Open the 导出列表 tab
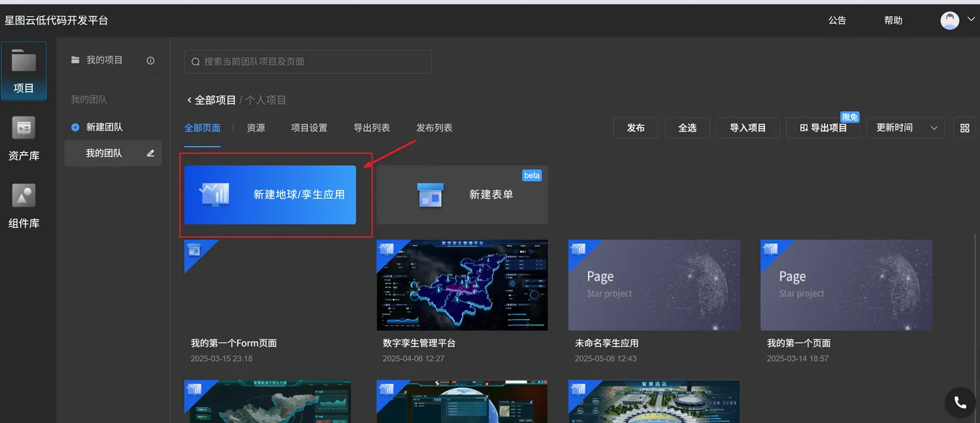This screenshot has height=423, width=980. click(x=372, y=128)
